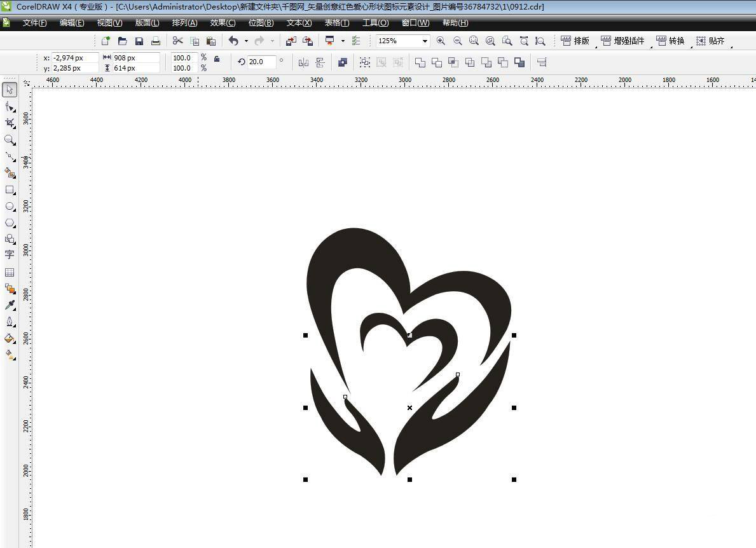Toggle the lock ratio padlock
This screenshot has width=756, height=548.
pos(217,59)
